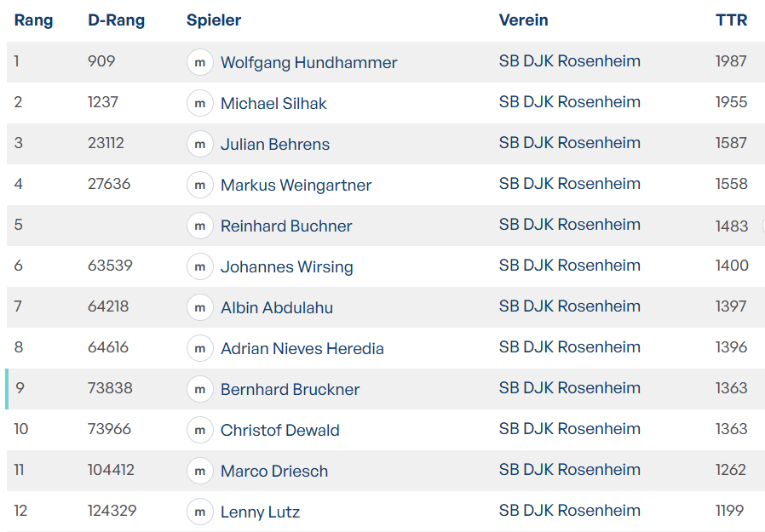This screenshot has height=532, width=765.
Task: Click the gender icon beside Bernhard Bruckner
Action: click(x=200, y=390)
